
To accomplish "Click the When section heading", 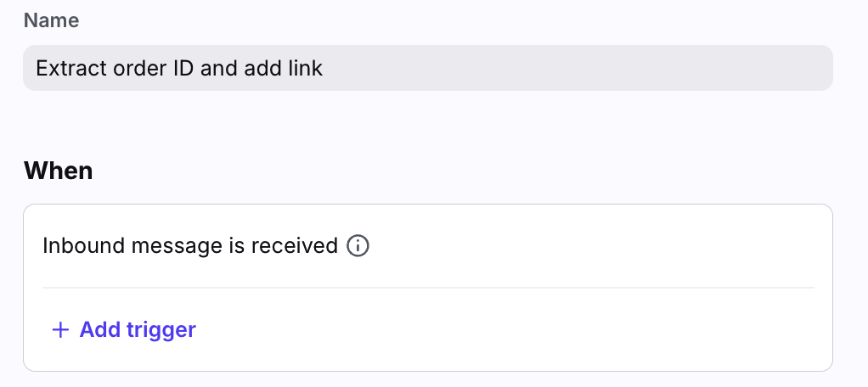I will coord(58,171).
